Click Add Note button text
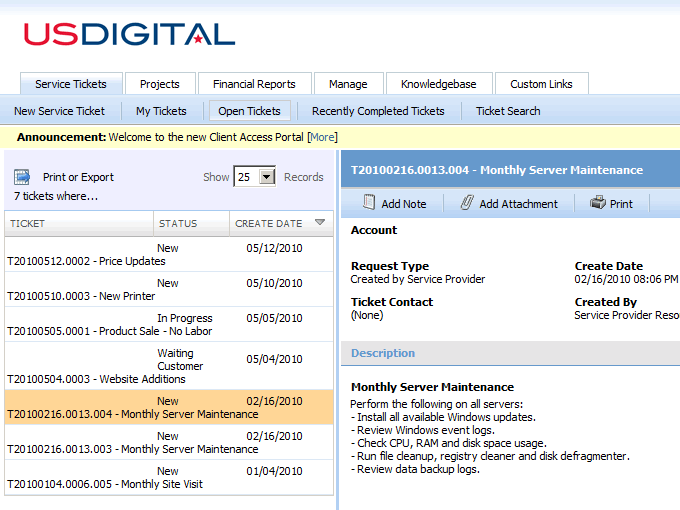This screenshot has width=680, height=510. coord(404,204)
